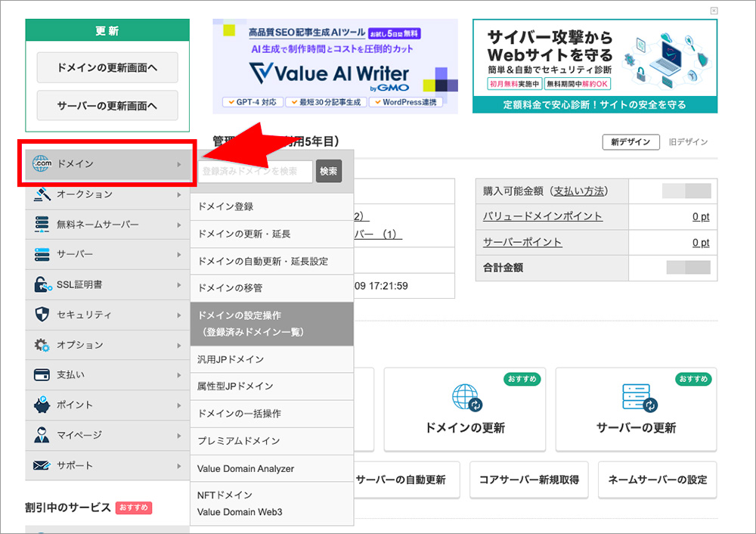Viewport: 756px width, 534px height.
Task: Expand the セキュリティ submenu arrow
Action: (179, 315)
